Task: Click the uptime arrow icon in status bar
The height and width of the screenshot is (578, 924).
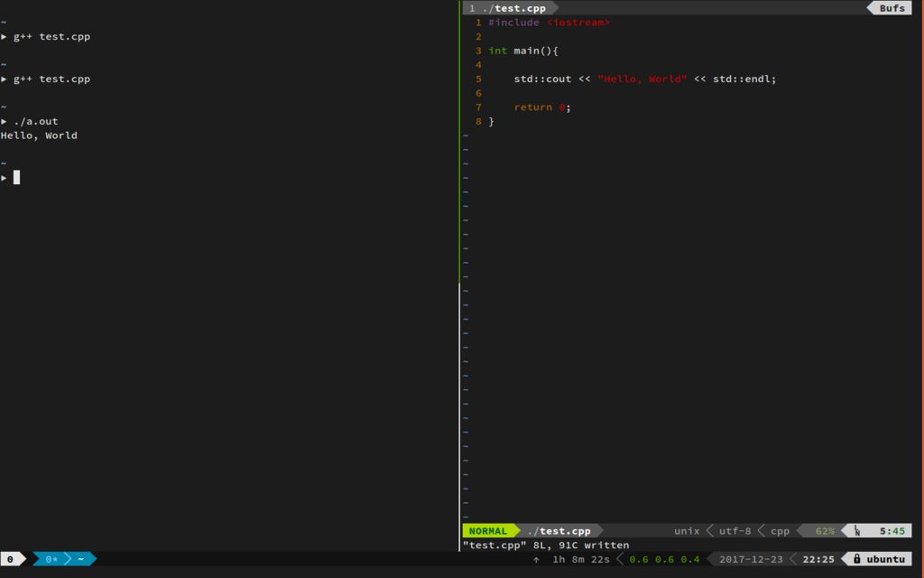Action: click(x=536, y=560)
